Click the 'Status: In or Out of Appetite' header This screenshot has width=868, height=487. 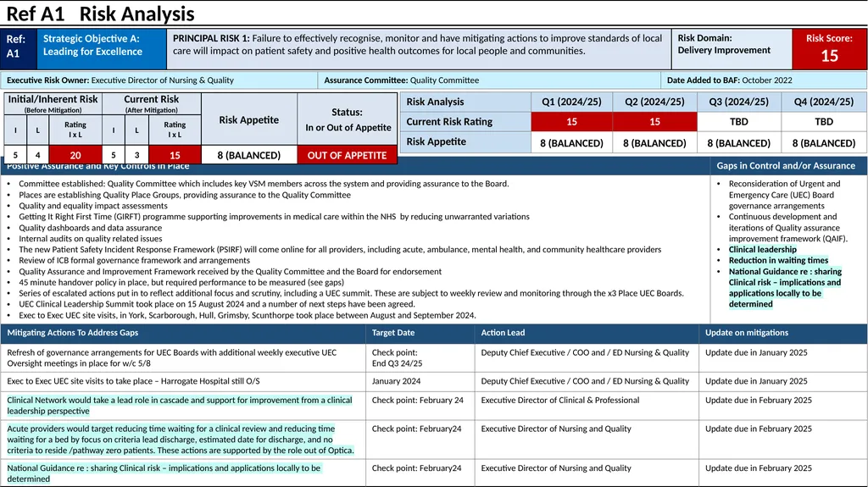[x=347, y=119]
